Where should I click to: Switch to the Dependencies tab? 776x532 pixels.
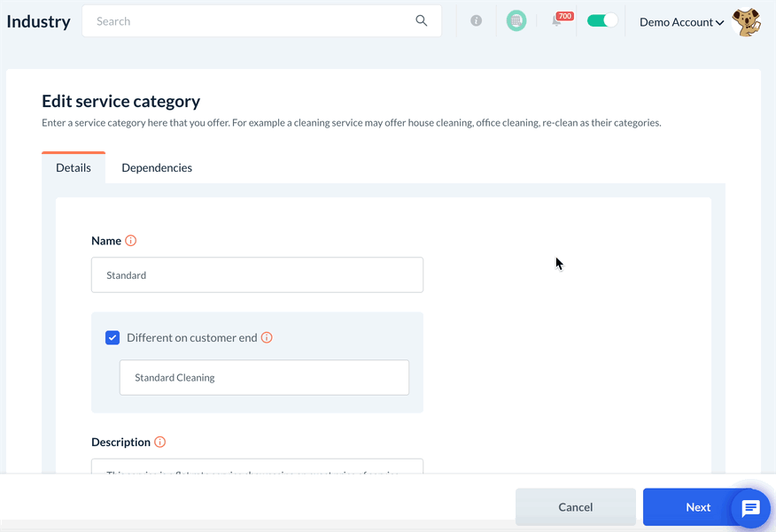(x=157, y=167)
